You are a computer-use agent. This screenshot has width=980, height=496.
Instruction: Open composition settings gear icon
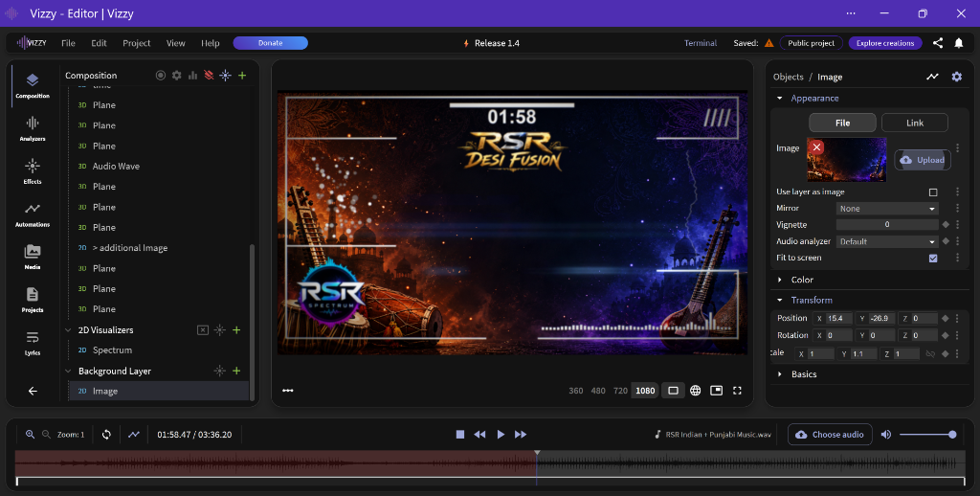pos(177,75)
